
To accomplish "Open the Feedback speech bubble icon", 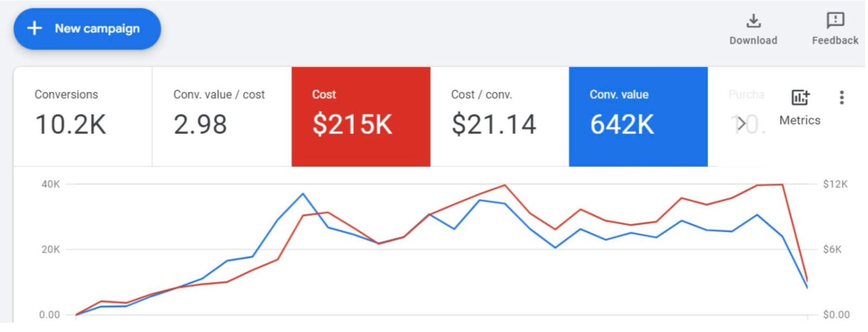I will (835, 21).
